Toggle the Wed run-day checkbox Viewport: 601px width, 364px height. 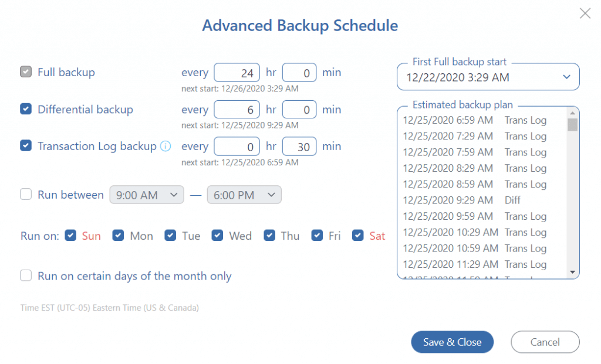[x=217, y=236]
